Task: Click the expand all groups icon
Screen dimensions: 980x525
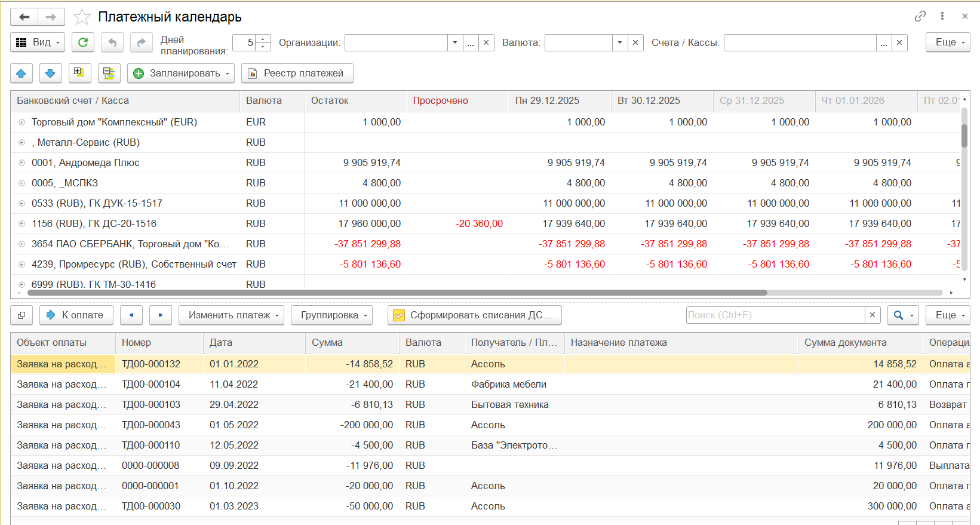Action: click(x=79, y=73)
